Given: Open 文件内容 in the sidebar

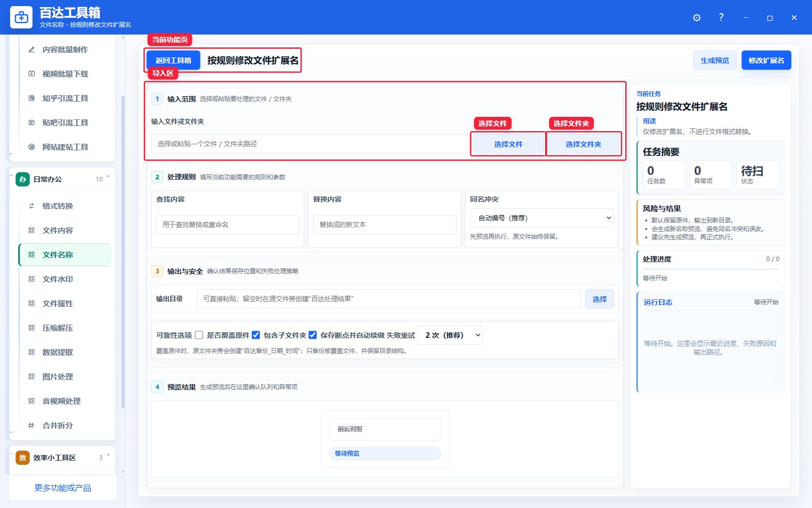Looking at the screenshot, I should pyautogui.click(x=65, y=230).
